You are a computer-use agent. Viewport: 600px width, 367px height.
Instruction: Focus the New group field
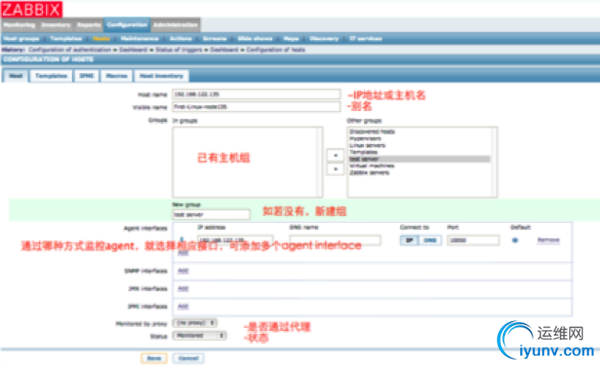pyautogui.click(x=211, y=215)
